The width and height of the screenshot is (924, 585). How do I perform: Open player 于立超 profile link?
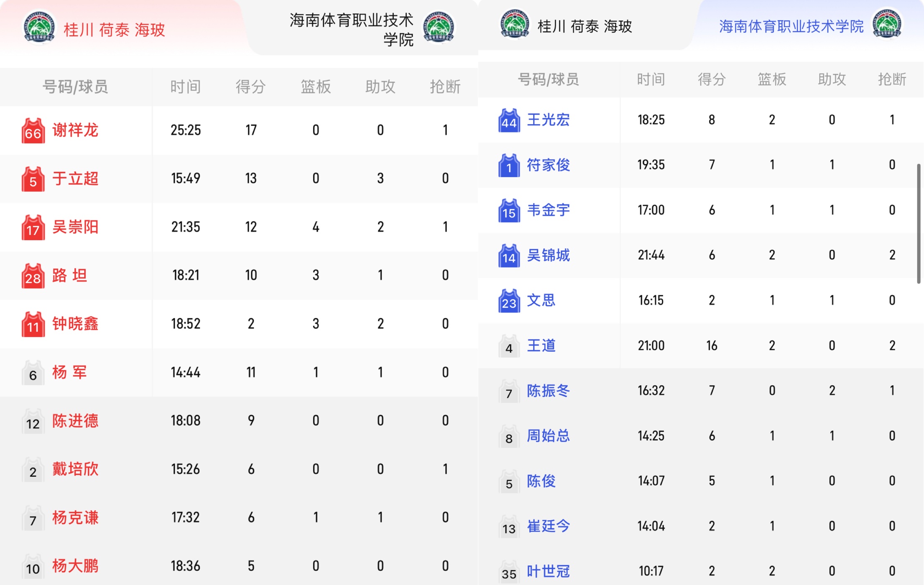(75, 179)
